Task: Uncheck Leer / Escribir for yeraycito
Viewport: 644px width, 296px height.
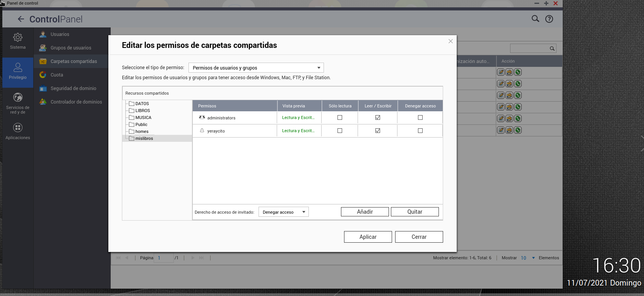Action: [378, 131]
